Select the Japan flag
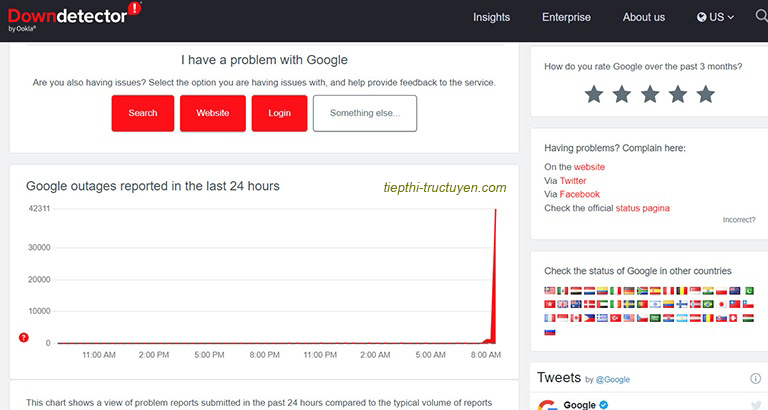768x410 pixels. (721, 304)
